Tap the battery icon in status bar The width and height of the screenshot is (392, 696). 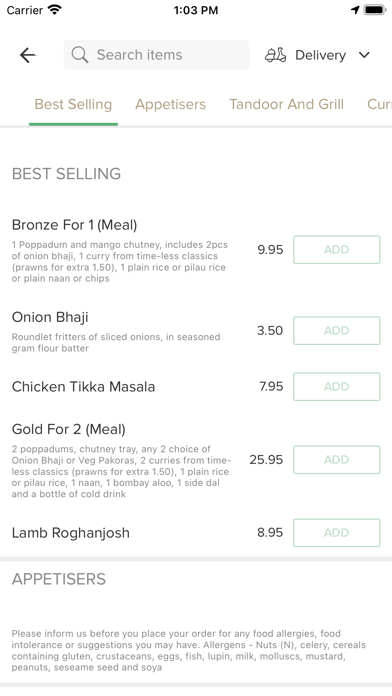375,10
